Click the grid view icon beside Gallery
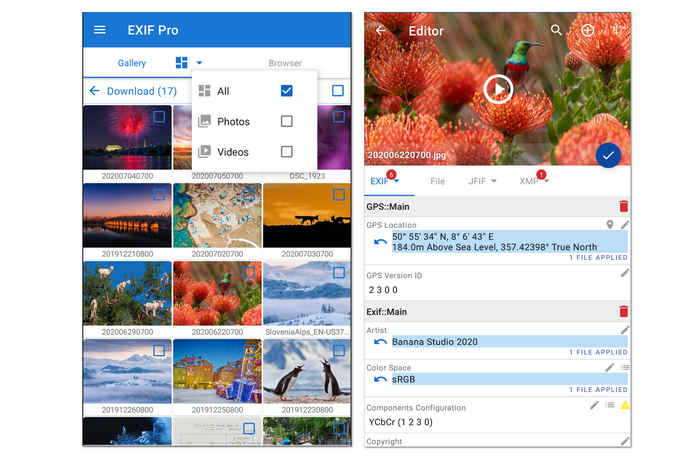 pos(181,63)
